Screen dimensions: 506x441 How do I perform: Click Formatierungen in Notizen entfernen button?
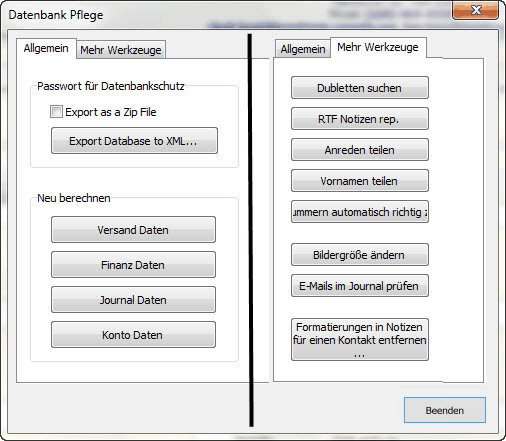pos(360,340)
